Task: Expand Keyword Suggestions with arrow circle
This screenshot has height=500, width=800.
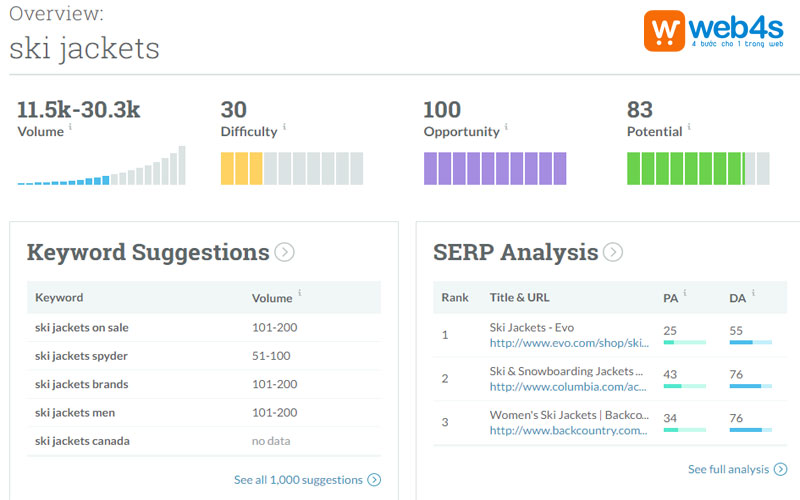Action: point(284,252)
